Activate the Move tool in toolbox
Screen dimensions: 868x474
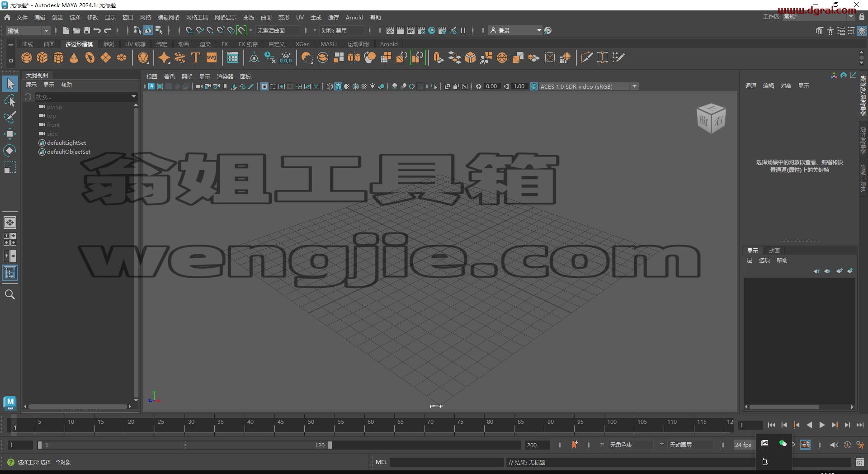tap(10, 134)
